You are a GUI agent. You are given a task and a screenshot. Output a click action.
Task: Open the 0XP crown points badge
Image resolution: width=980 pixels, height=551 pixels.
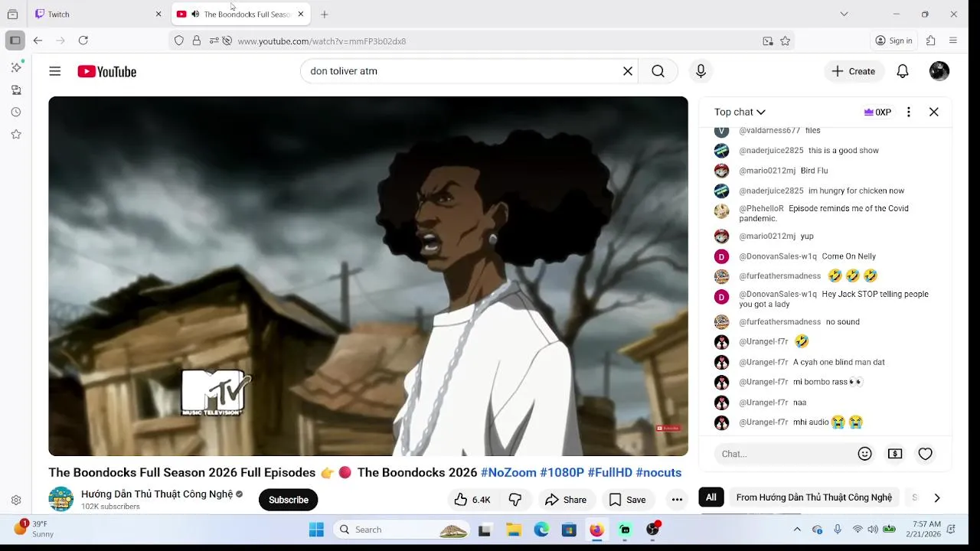(x=877, y=112)
